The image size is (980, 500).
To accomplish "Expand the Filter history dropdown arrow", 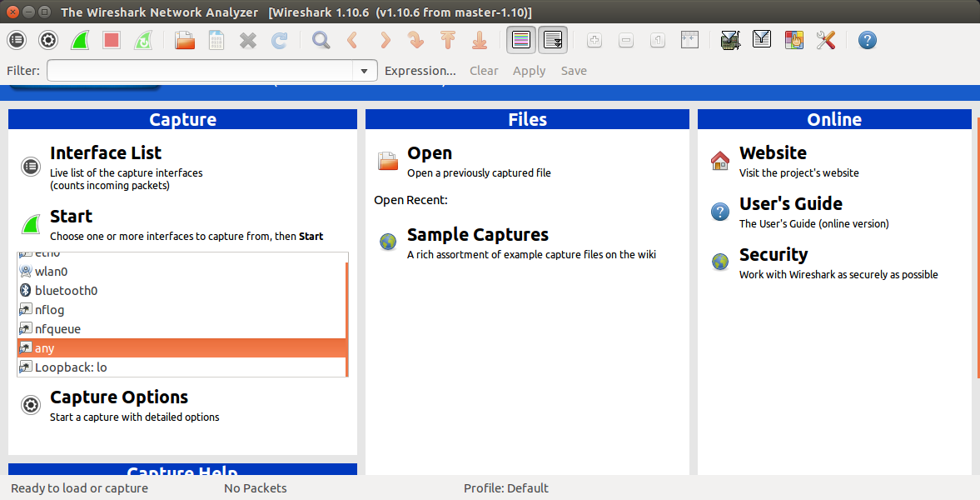I will [365, 71].
